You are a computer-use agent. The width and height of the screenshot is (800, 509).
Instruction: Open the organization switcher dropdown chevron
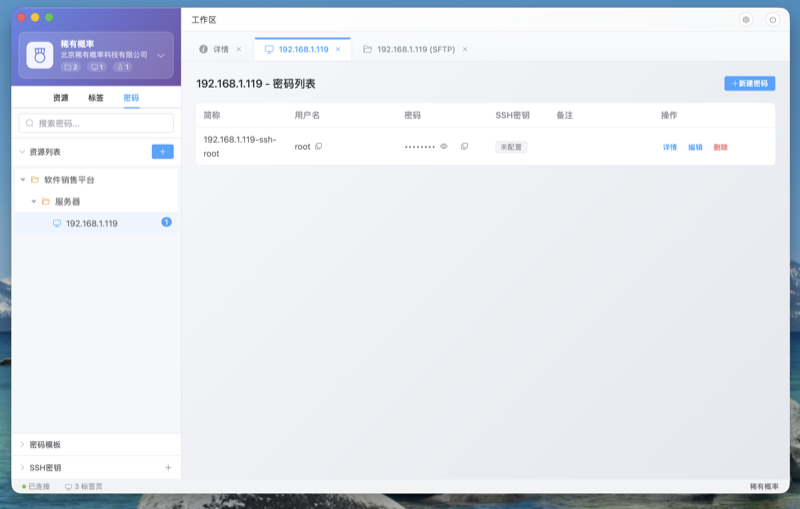[162, 56]
